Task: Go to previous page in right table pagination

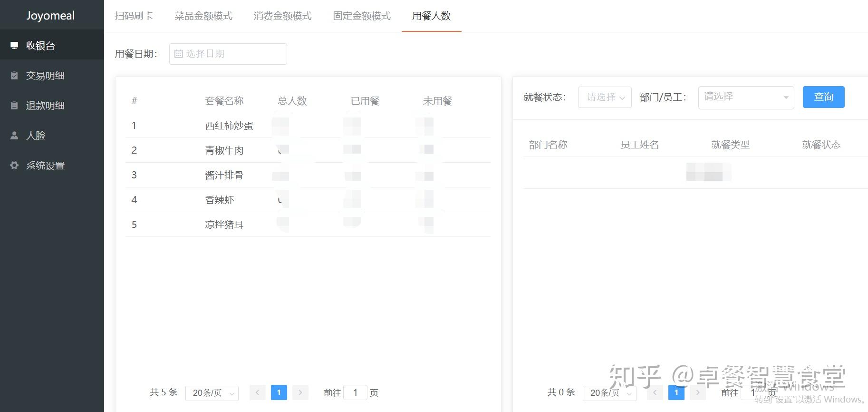Action: [655, 392]
